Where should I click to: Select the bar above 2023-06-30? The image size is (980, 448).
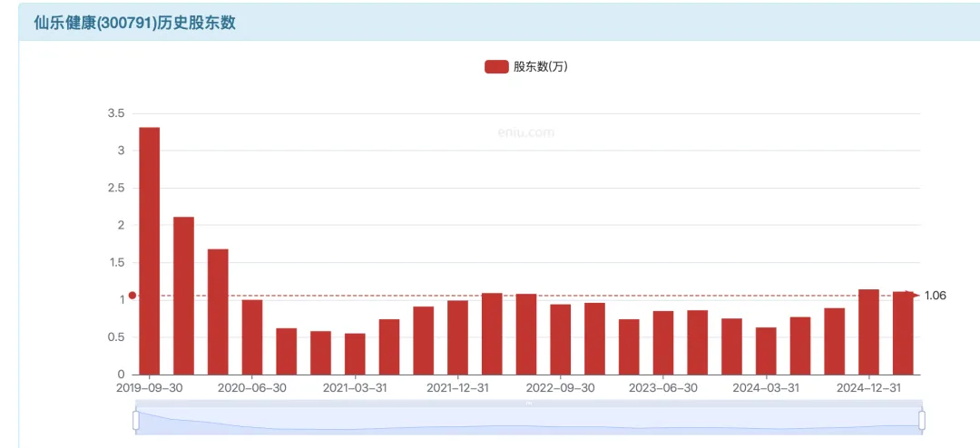click(x=663, y=343)
